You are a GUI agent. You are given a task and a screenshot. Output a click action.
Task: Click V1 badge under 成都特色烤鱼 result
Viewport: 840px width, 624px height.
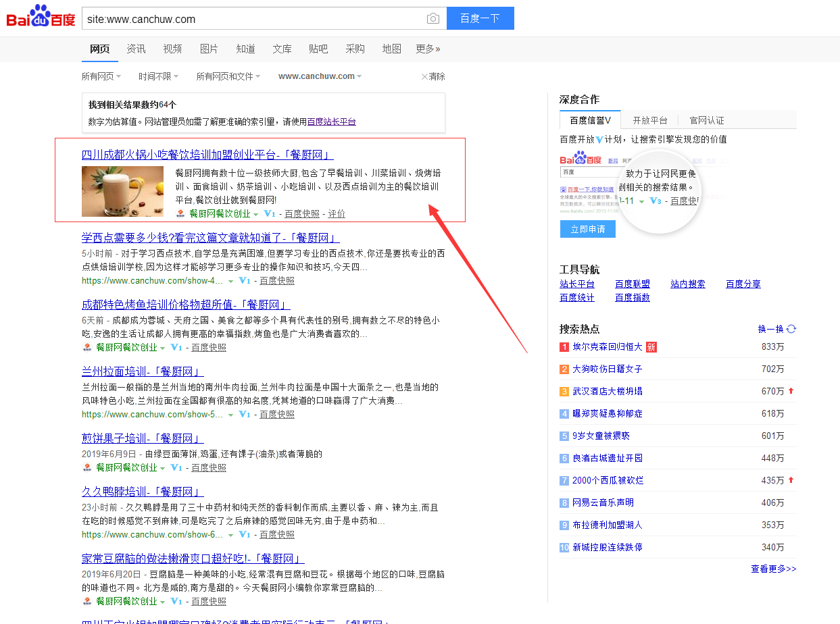coord(176,347)
